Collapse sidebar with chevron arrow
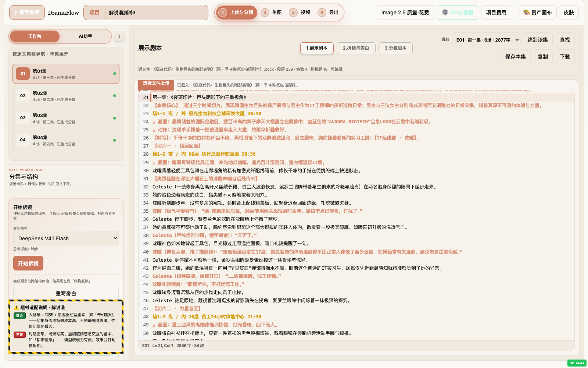The width and height of the screenshot is (588, 368). (119, 36)
